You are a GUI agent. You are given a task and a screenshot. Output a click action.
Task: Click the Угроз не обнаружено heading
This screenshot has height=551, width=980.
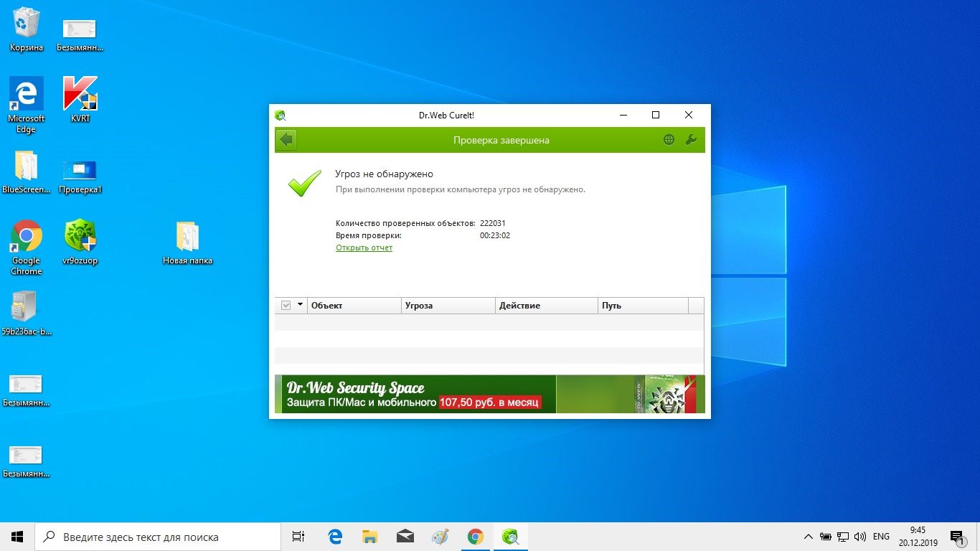pyautogui.click(x=385, y=174)
